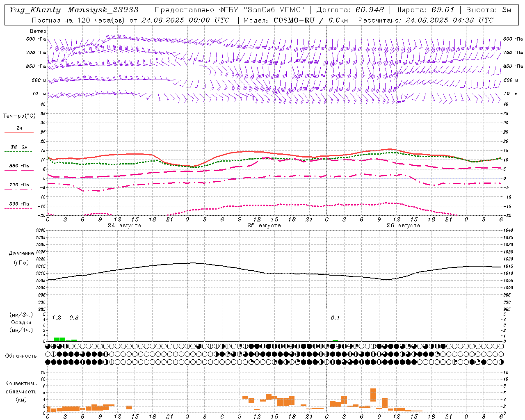
Task: Click the "(гПа)" pressure unit label
Action: point(21,263)
